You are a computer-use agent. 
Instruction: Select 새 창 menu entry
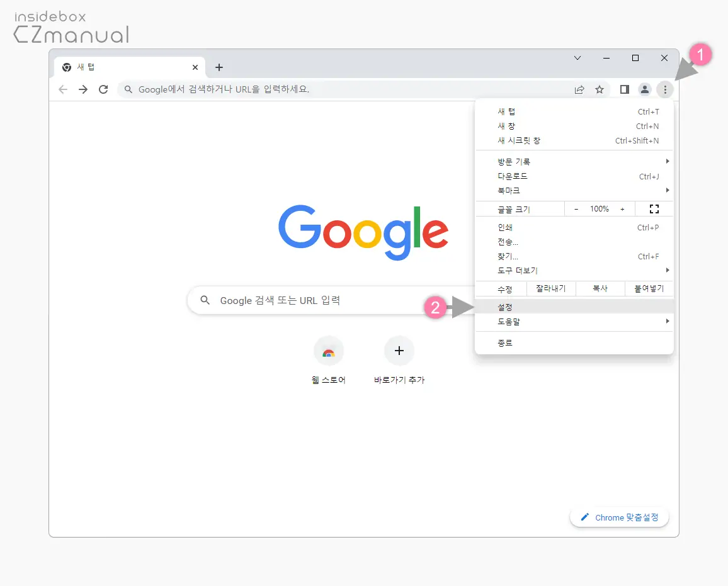click(x=574, y=127)
